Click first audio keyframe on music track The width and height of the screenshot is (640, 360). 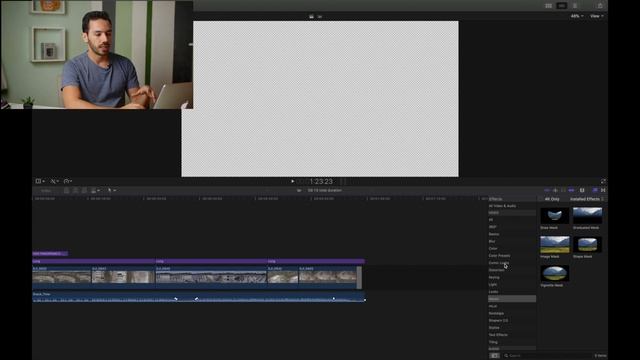(176, 299)
